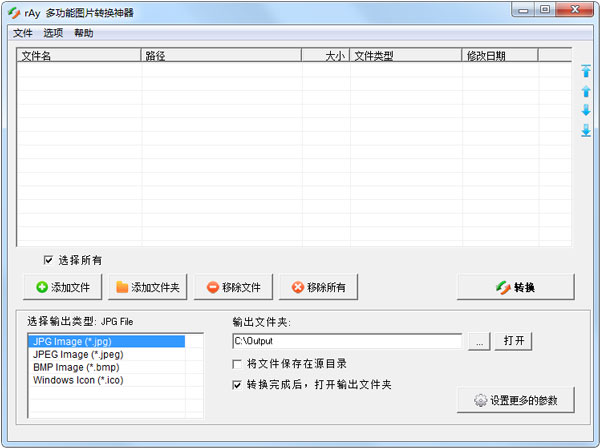Open the 选项 menu
This screenshot has height=448, width=600.
[x=53, y=33]
